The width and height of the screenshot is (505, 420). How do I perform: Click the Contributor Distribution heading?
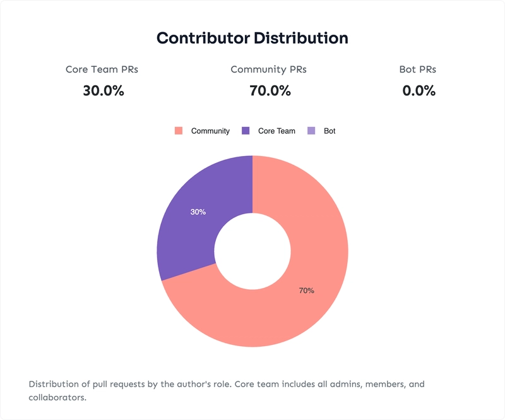252,38
